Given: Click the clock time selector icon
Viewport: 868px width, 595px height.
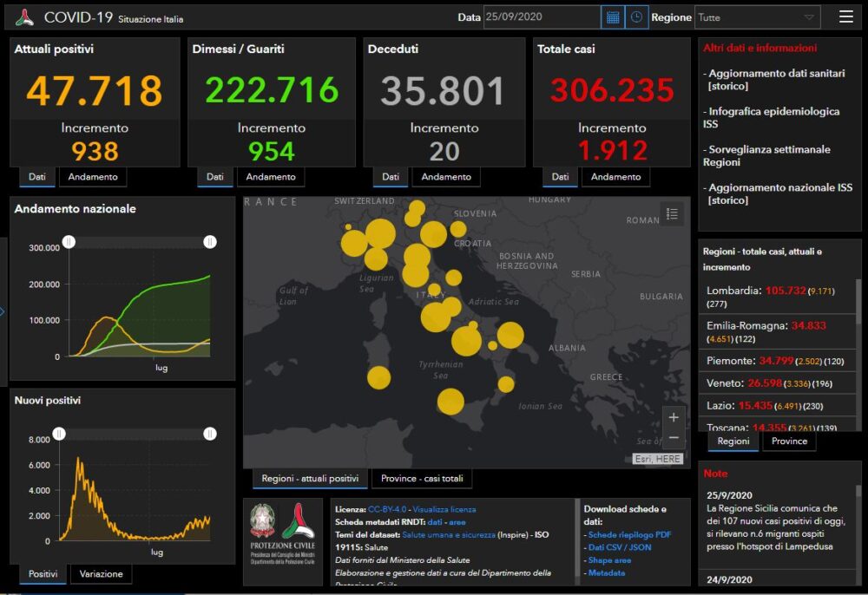Looking at the screenshot, I should [636, 17].
